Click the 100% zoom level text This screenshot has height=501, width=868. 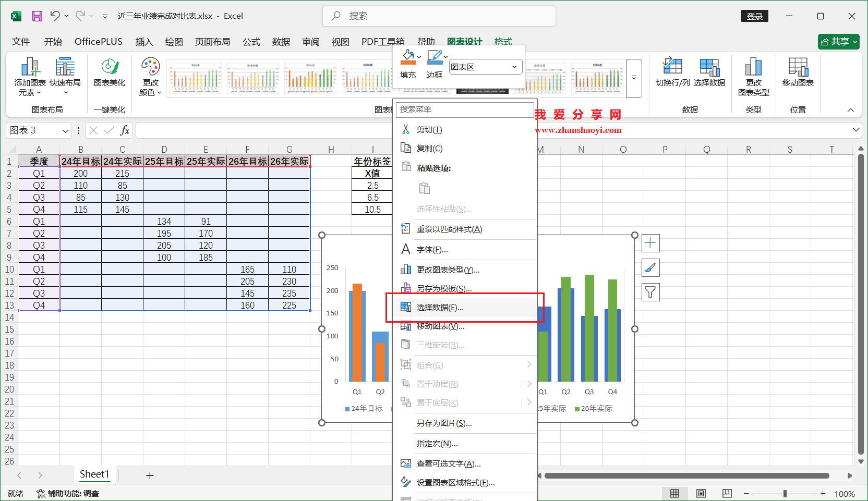point(845,494)
